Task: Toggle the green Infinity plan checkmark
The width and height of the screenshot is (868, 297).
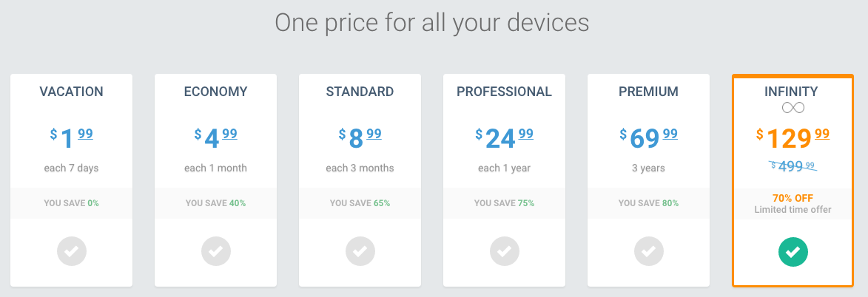Action: coord(793,252)
